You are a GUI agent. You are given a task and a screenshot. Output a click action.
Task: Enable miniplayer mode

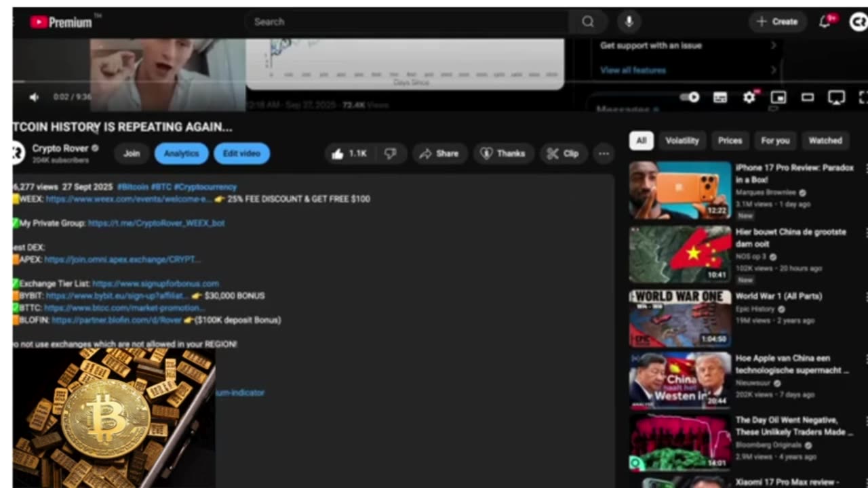pos(778,98)
